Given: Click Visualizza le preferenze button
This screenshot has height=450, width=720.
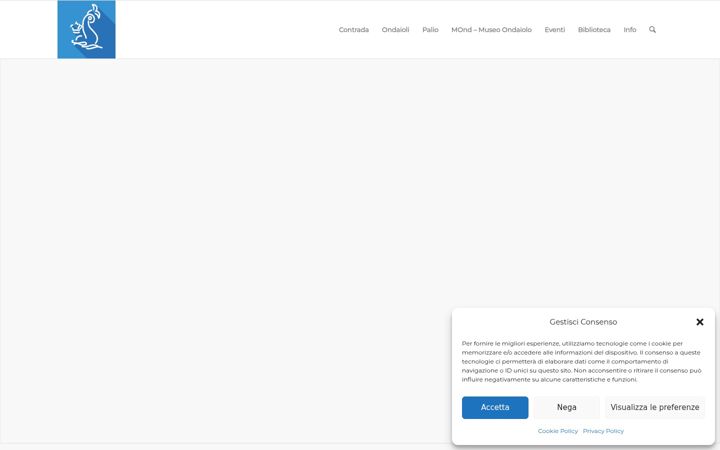Looking at the screenshot, I should [x=655, y=407].
